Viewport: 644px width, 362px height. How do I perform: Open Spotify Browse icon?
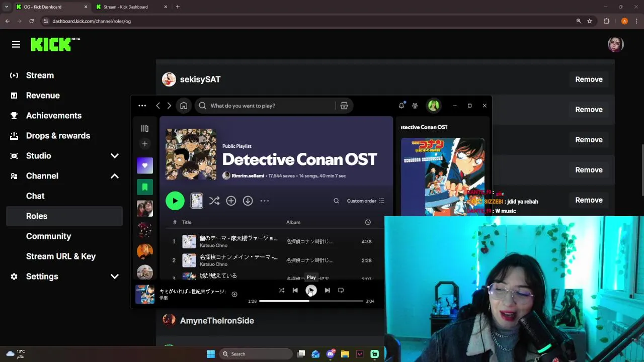click(344, 106)
